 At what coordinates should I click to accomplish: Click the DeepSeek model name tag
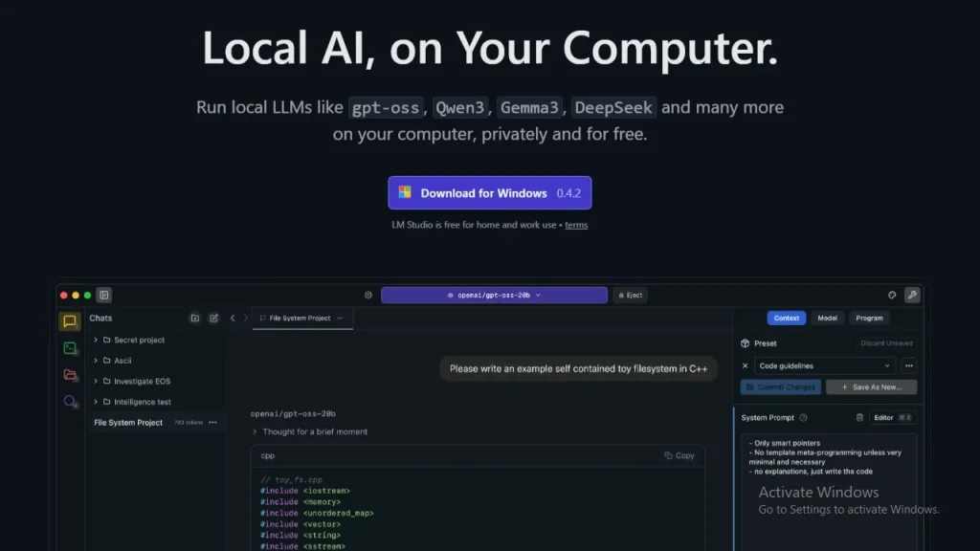(613, 107)
